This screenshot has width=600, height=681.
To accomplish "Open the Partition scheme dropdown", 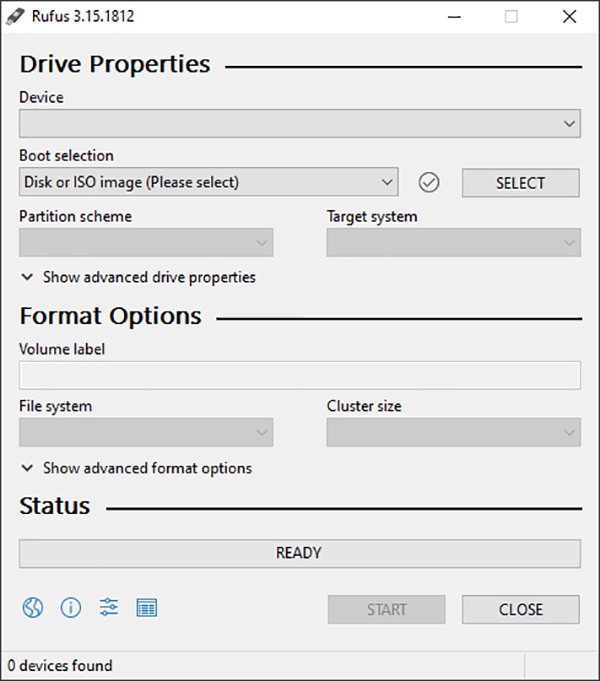I will click(146, 242).
